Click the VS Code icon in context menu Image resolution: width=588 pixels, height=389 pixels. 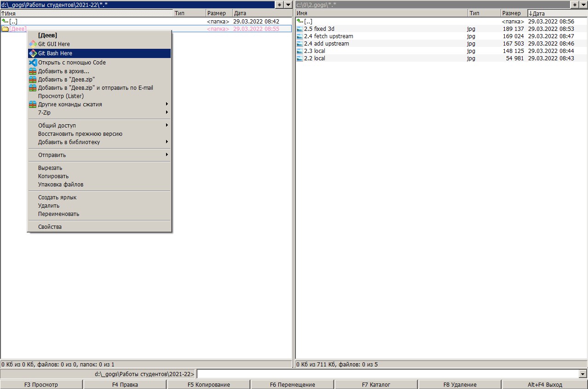33,63
